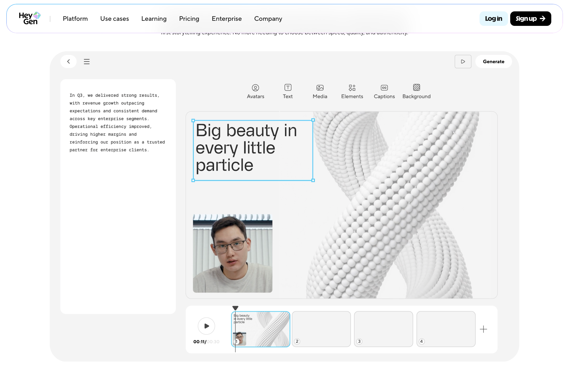Viewport: 588px width, 381px height.
Task: Click the Sign up button
Action: 530,19
